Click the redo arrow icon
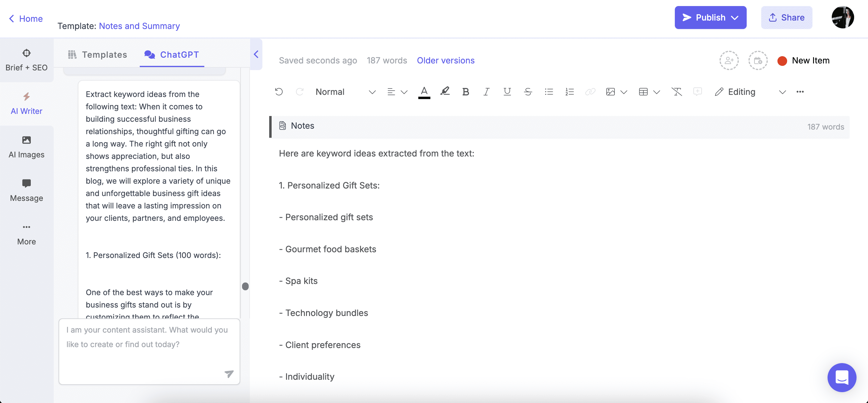Viewport: 868px width, 403px height. pos(300,92)
